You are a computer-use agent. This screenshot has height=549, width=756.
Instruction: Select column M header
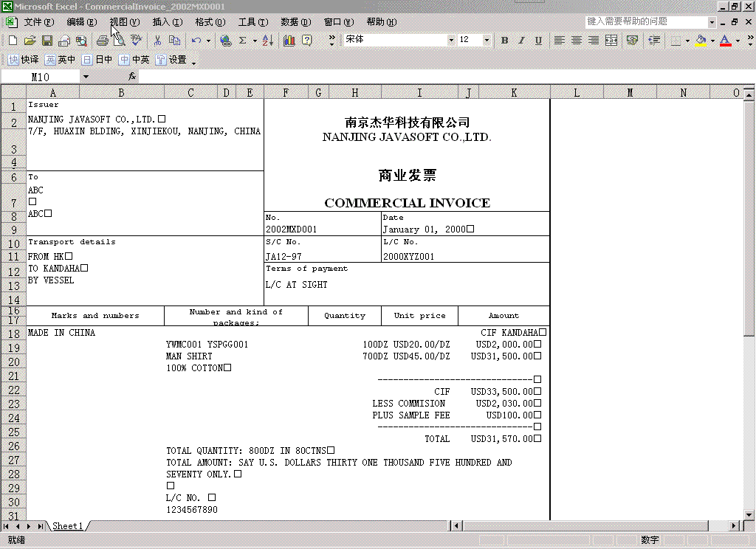pos(630,92)
